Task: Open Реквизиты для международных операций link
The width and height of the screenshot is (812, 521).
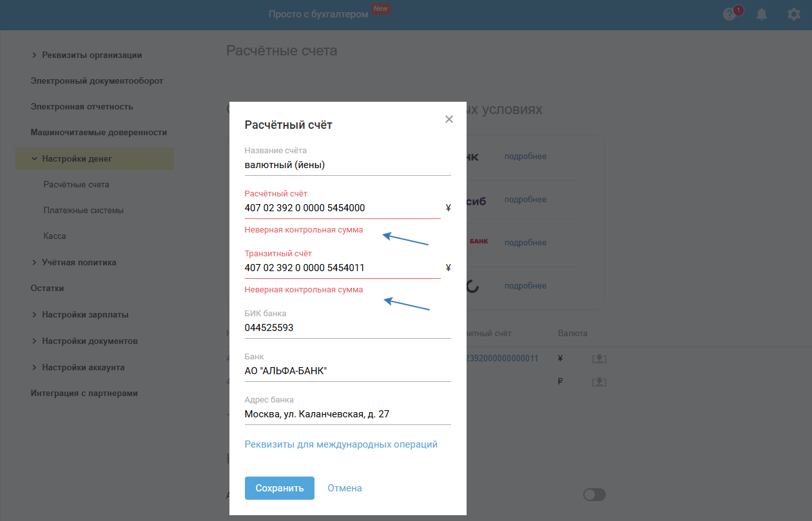Action: (341, 444)
